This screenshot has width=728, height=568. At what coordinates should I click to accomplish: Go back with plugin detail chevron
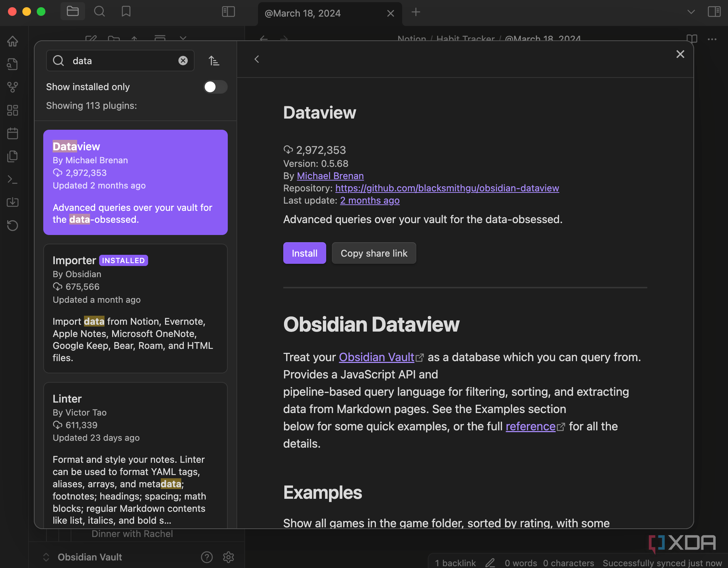[257, 59]
